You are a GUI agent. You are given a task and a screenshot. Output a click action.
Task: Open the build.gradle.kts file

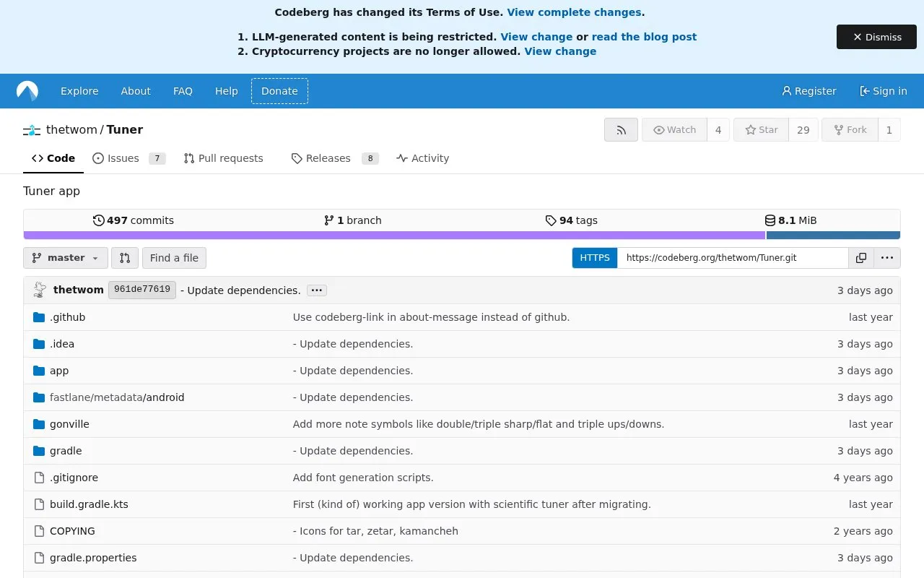[89, 504]
